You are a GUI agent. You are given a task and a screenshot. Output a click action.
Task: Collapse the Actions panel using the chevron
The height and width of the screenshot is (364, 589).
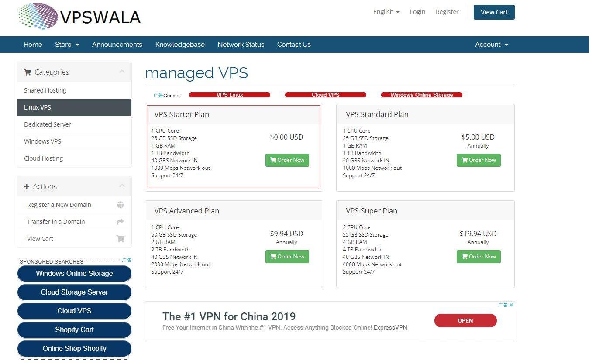pos(122,186)
